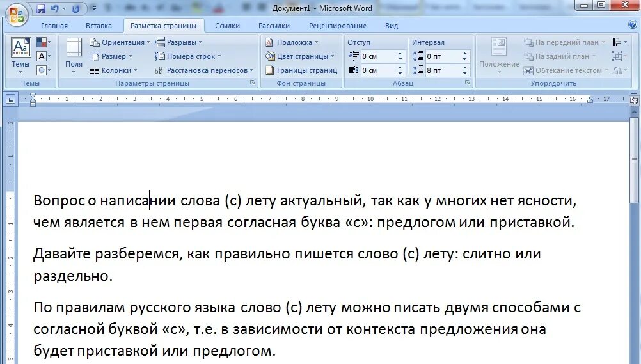Open the Номера строк dropdown

(187, 56)
